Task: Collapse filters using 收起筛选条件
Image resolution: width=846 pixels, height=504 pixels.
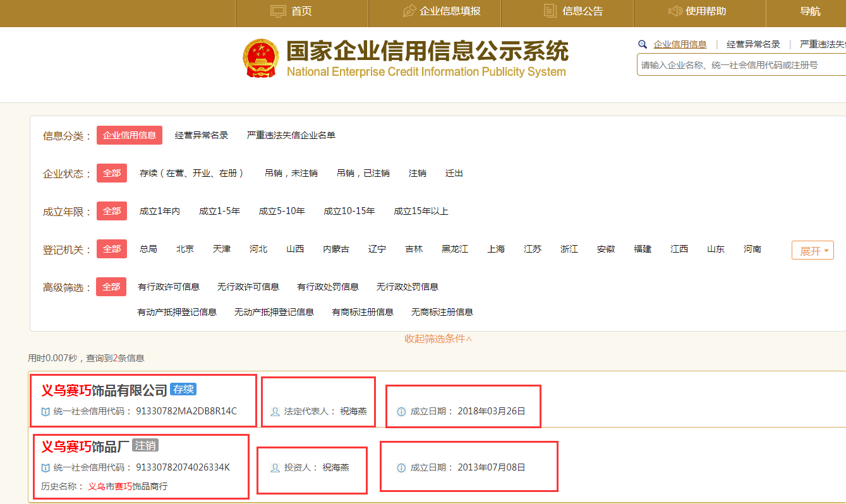Action: click(x=438, y=339)
